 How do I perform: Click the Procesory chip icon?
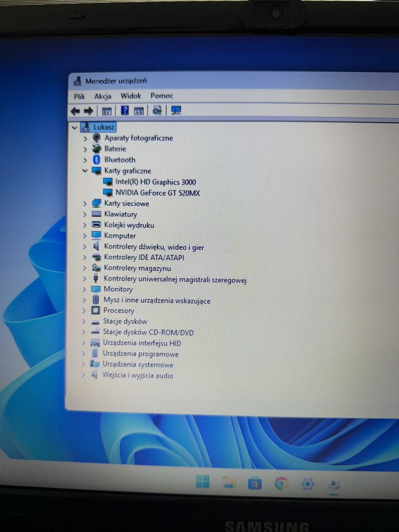point(96,310)
